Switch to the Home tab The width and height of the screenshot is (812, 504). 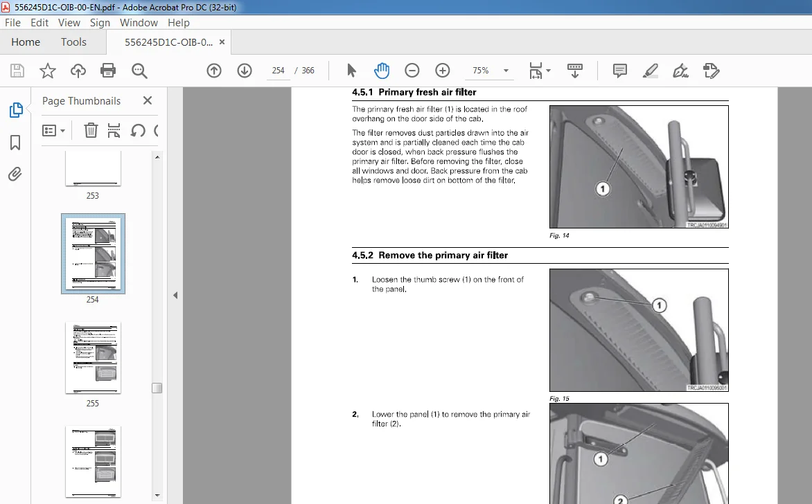pyautogui.click(x=26, y=42)
